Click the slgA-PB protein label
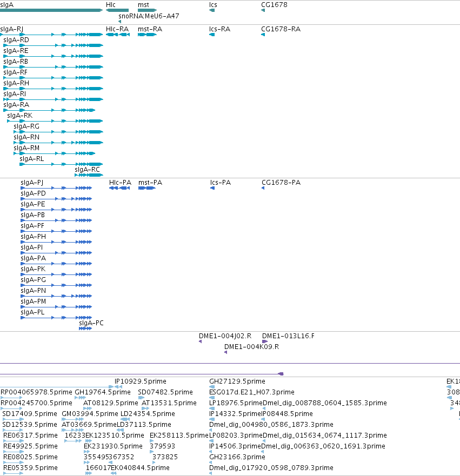Viewport: 460px width, 476px height. [x=33, y=215]
